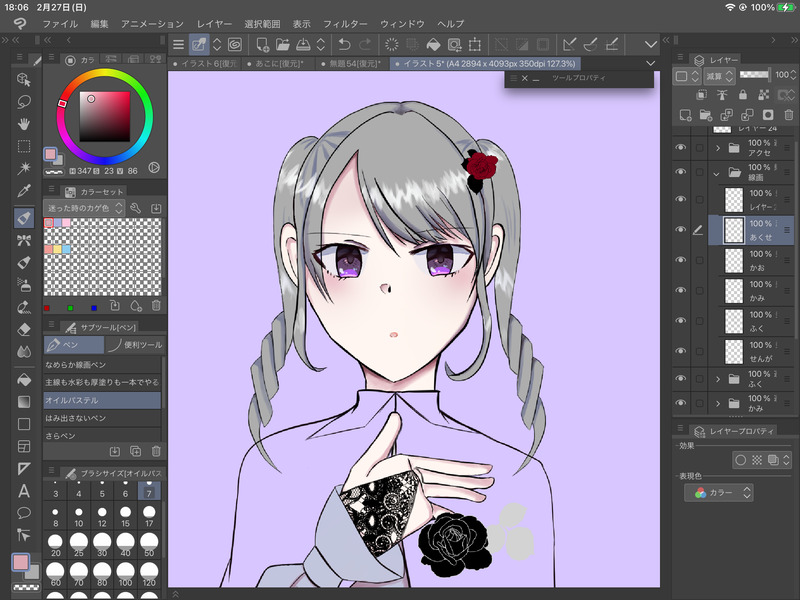
Task: Select the なめらか線画ペン sub tool
Action: pos(102,364)
